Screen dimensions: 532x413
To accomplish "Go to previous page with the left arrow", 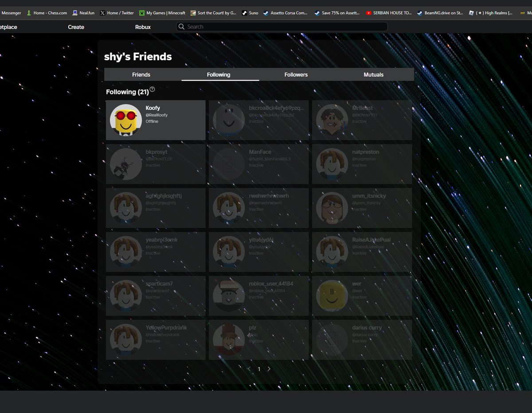I will (249, 369).
